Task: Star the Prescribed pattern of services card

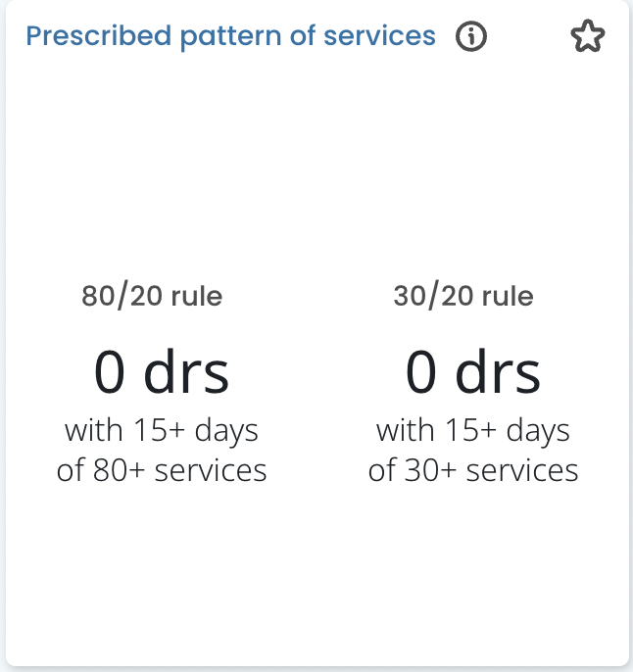Action: 587,38
